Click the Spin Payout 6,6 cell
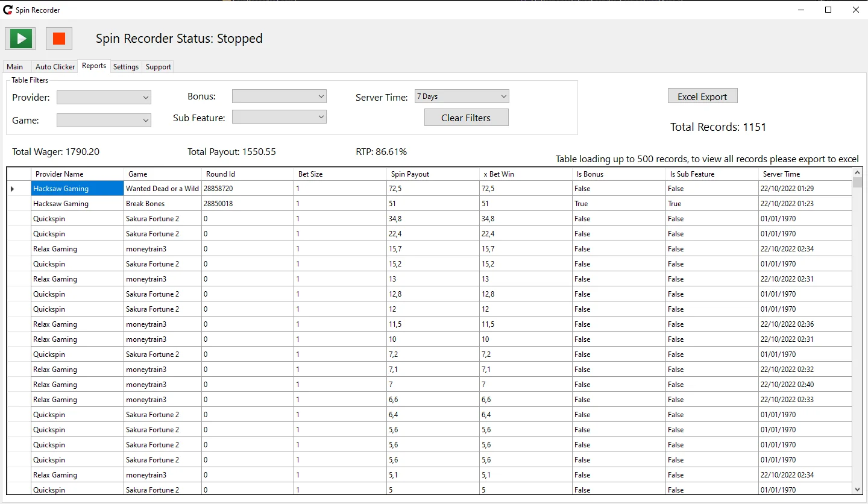868x504 pixels. point(433,400)
